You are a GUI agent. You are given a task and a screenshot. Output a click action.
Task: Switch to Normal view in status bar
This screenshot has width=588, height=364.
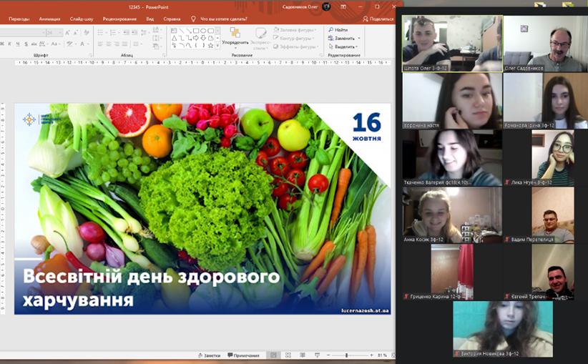(273, 355)
